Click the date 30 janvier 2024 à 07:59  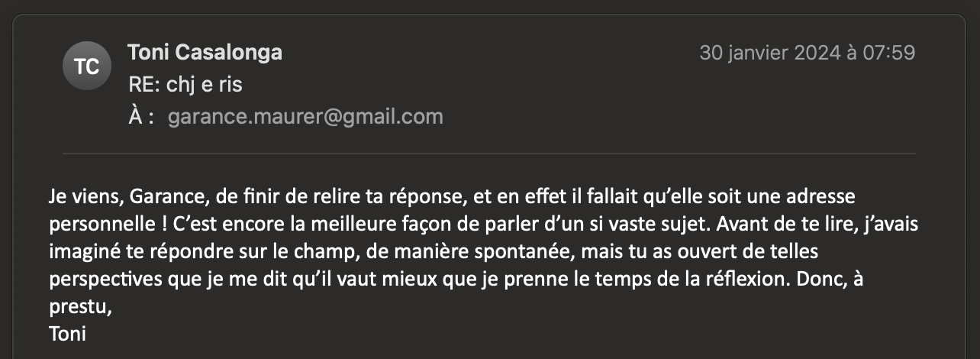tap(807, 53)
